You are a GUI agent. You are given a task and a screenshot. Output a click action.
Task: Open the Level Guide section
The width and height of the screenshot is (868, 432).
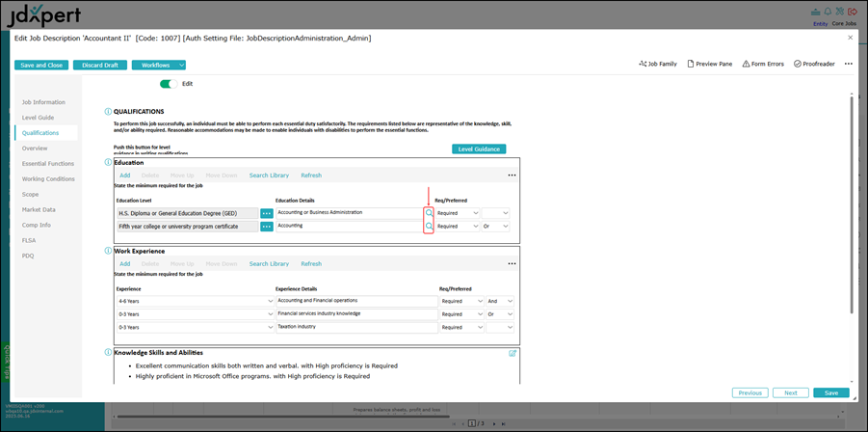pyautogui.click(x=39, y=118)
